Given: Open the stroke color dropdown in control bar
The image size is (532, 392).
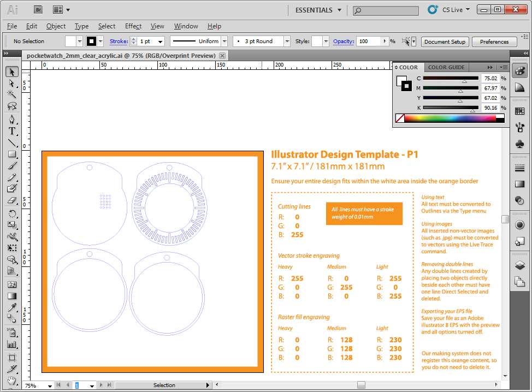Looking at the screenshot, I should click(101, 41).
